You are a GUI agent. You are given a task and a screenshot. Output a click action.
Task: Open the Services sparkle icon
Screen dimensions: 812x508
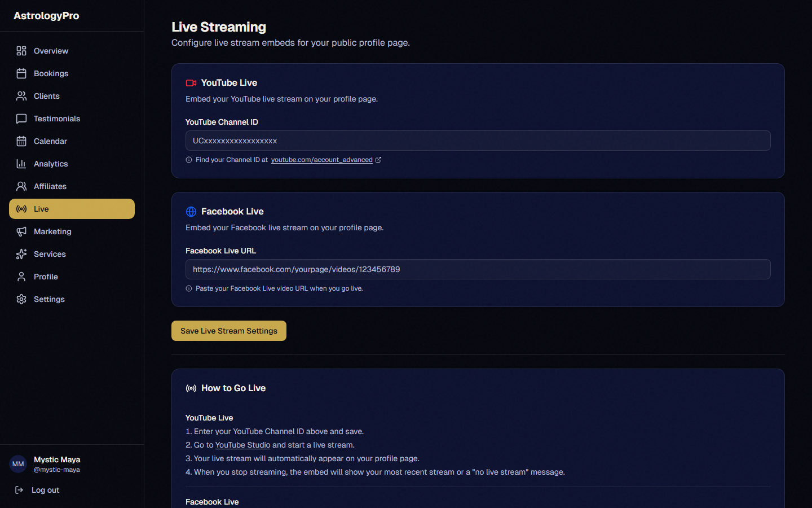[x=21, y=254]
